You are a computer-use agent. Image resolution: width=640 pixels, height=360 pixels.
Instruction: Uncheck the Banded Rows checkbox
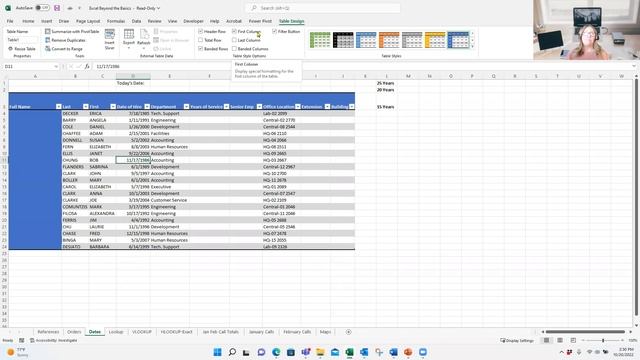pos(200,49)
